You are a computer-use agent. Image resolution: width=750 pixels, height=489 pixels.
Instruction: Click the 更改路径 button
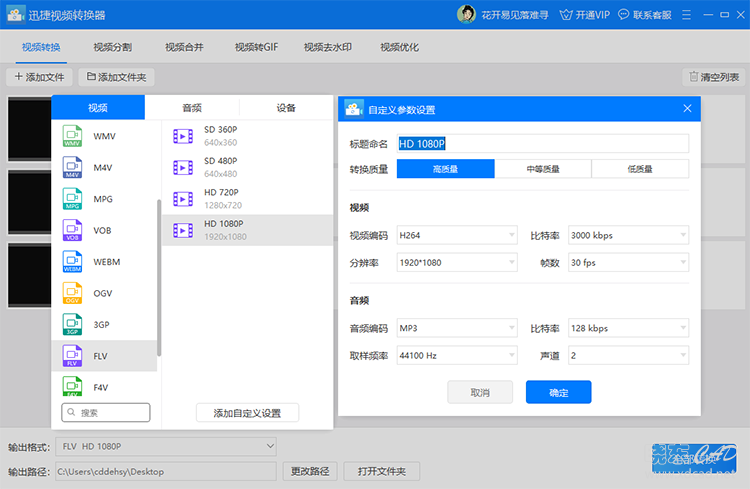coord(310,471)
